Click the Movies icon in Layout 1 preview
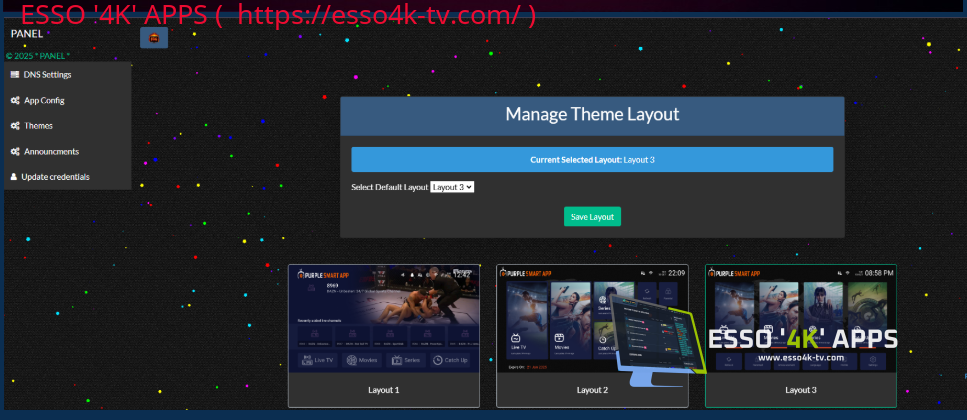Viewport: 967px width, 420px height. tap(351, 360)
